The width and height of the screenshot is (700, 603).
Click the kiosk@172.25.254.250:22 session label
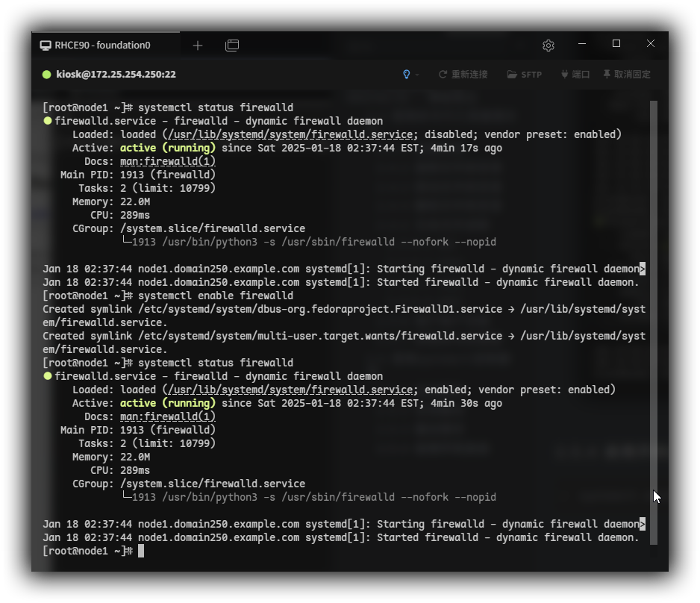click(116, 75)
